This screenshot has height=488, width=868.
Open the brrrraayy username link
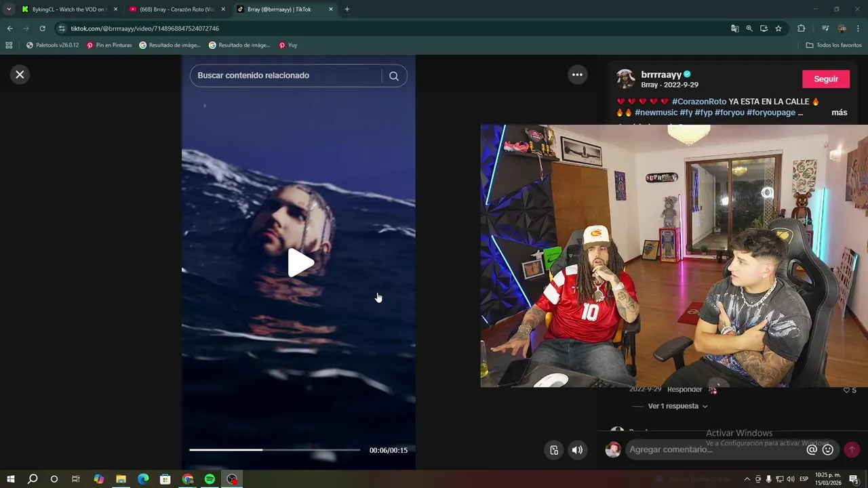point(661,75)
